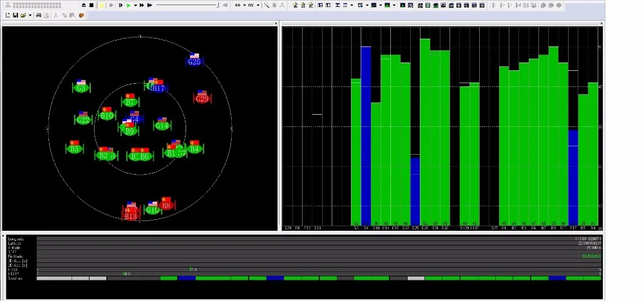The image size is (644, 301).
Task: Select satellite B4 in sky view
Action: (194, 148)
